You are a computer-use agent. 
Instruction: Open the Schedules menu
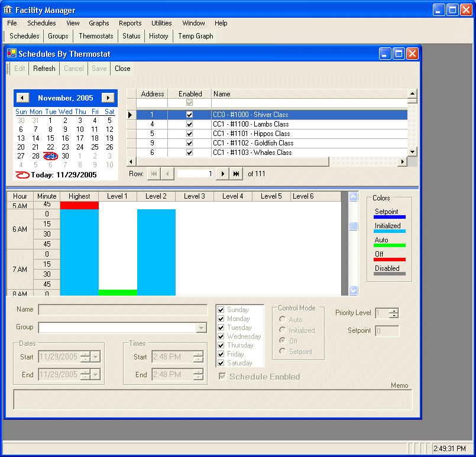[x=41, y=23]
